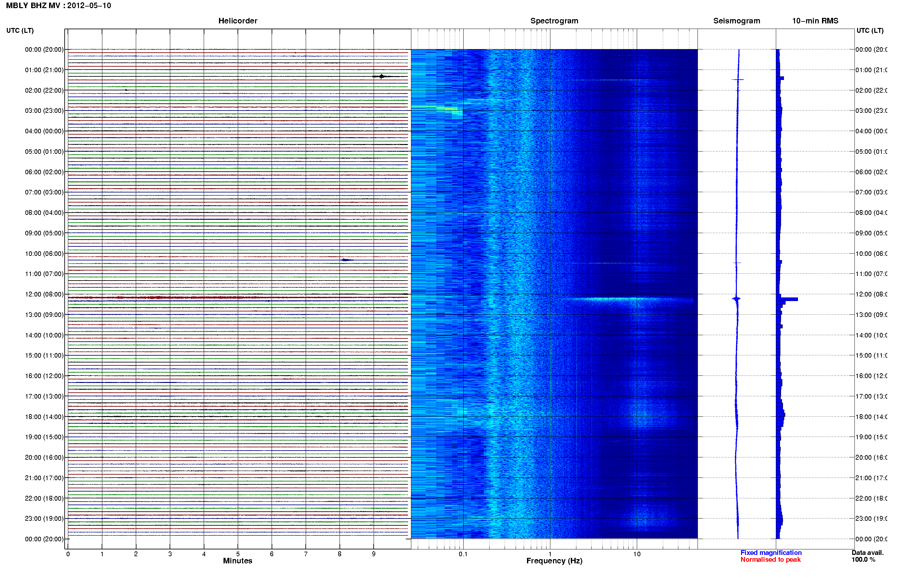Click the blue event burst on the helicorder after 10:00

[x=347, y=260]
